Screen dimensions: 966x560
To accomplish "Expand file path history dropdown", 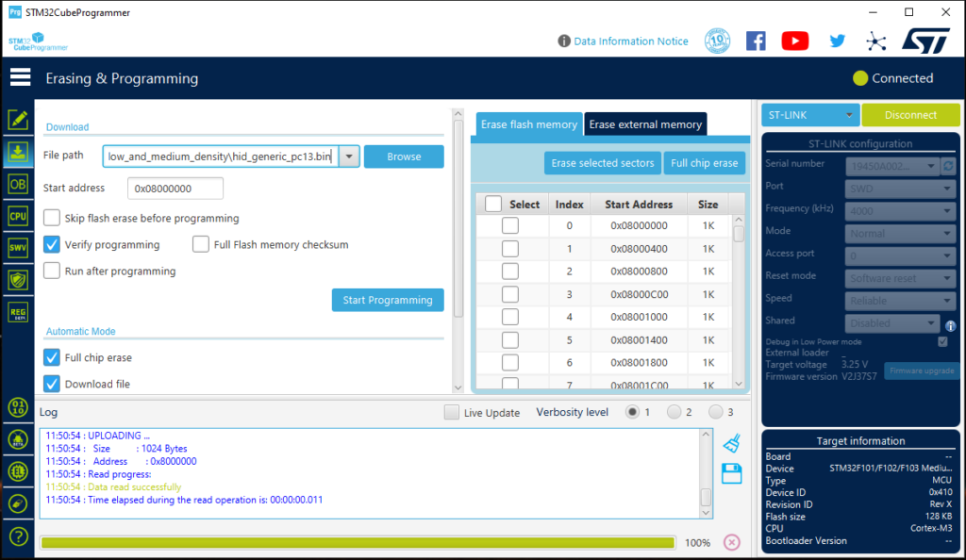I will (349, 156).
